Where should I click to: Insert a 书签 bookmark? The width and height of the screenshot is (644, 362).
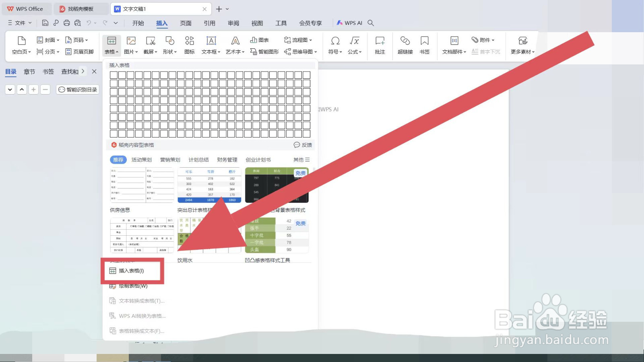[424, 45]
